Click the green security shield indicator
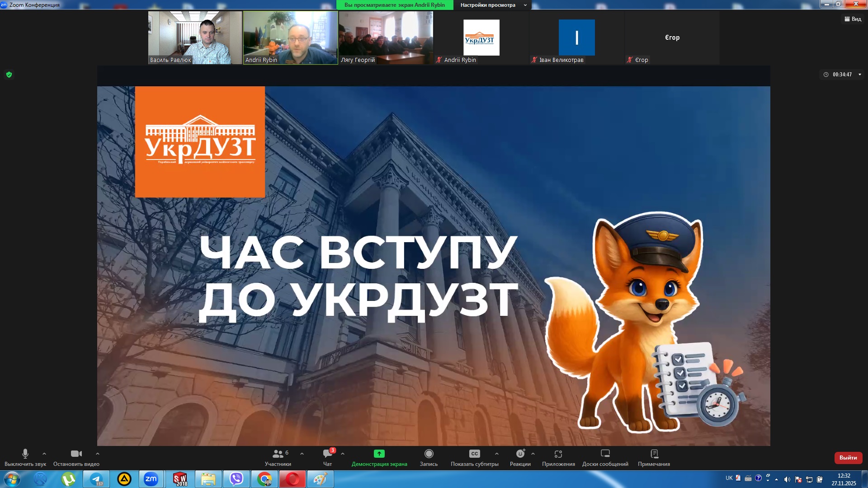This screenshot has width=868, height=488. 9,75
